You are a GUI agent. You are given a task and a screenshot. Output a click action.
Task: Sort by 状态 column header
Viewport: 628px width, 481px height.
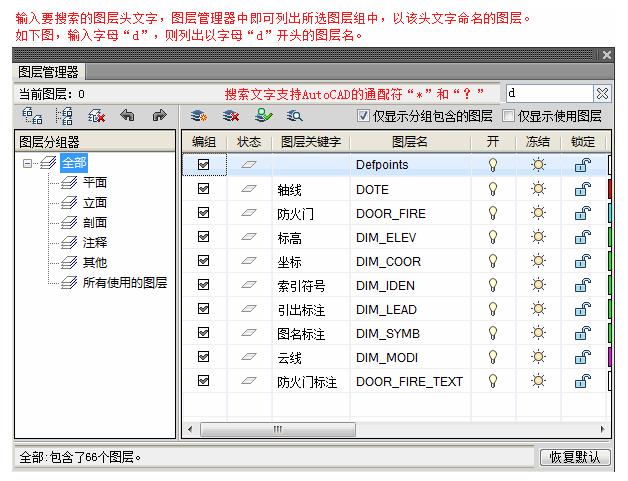[249, 142]
